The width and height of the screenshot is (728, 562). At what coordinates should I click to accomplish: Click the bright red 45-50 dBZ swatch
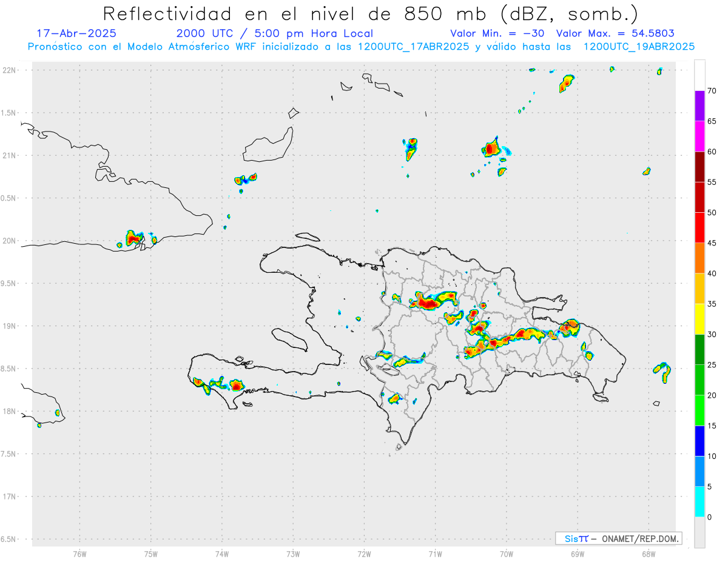699,228
